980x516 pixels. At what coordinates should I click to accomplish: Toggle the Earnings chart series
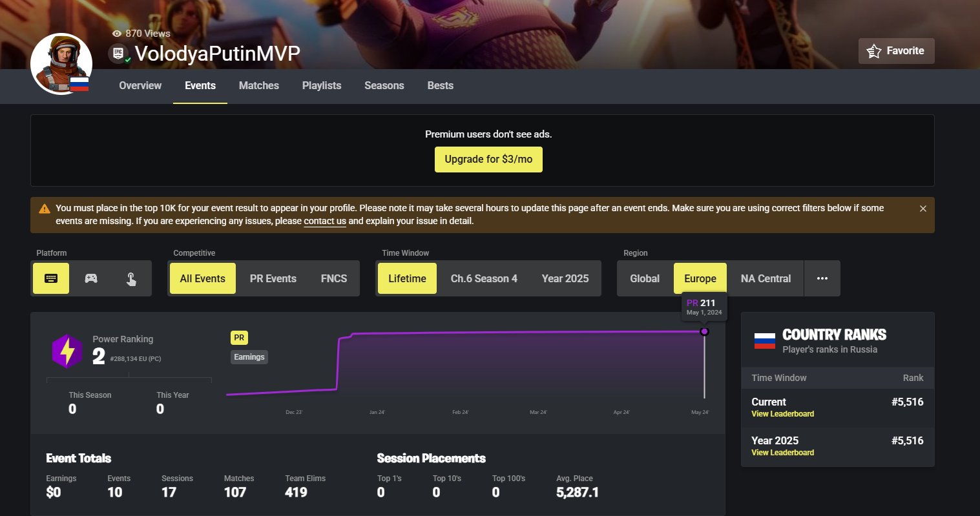[249, 357]
